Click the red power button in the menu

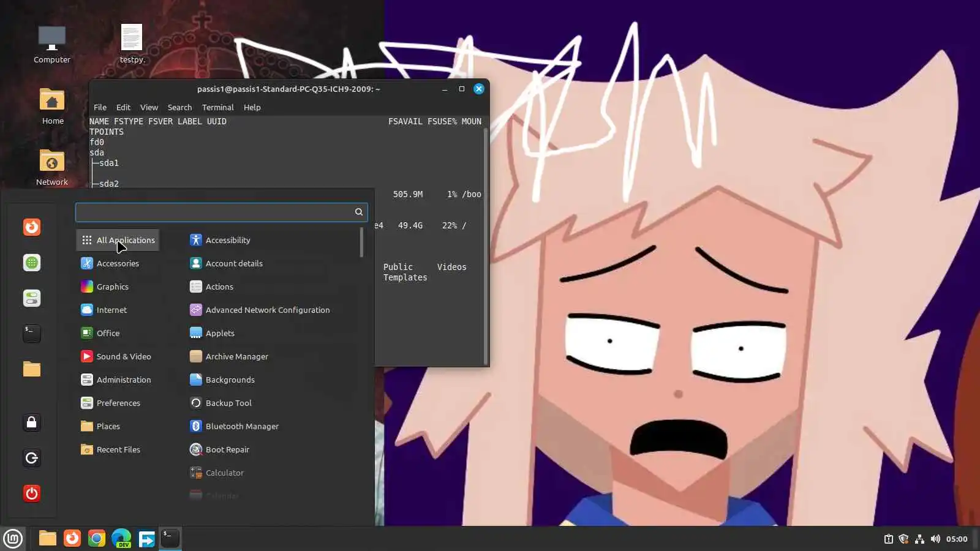click(32, 493)
